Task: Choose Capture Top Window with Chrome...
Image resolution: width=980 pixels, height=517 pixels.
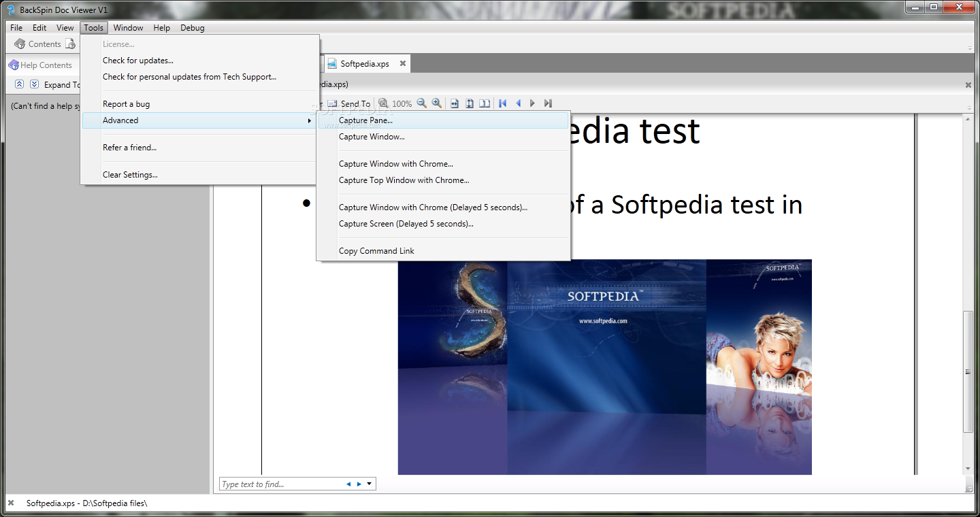Action: (443, 180)
